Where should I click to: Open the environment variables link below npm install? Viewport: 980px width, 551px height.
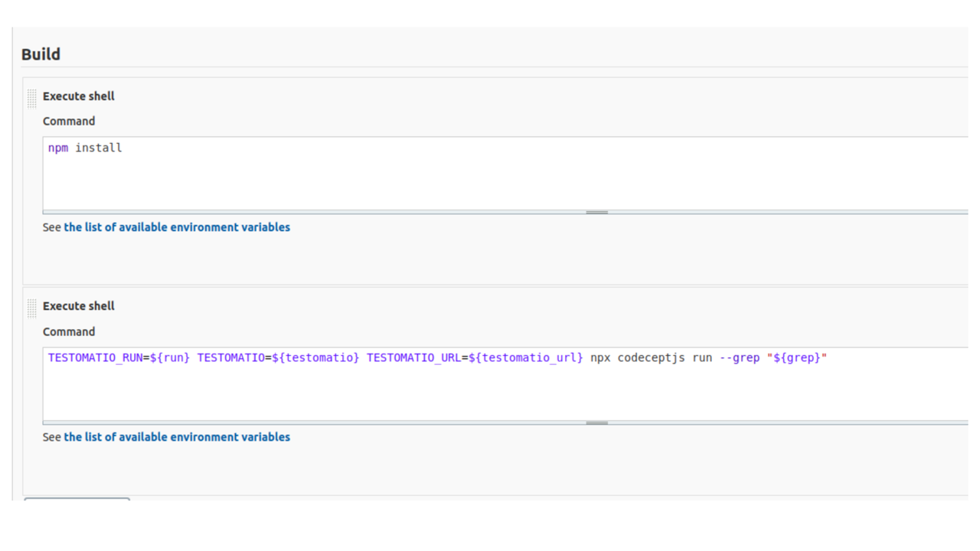177,227
